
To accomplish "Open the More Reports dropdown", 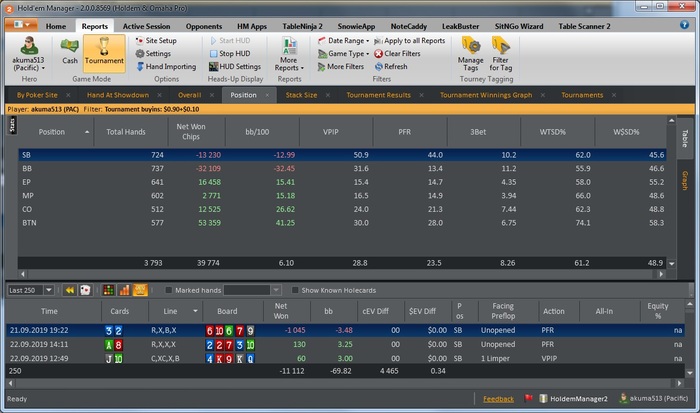I will pos(289,54).
